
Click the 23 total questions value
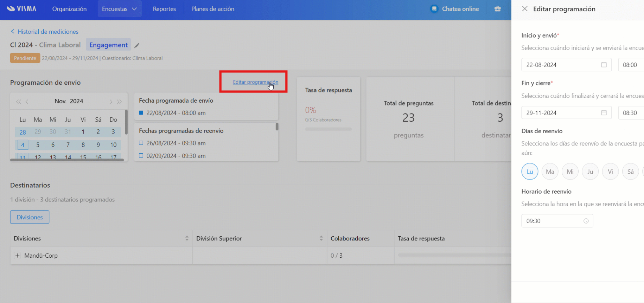[x=408, y=118]
